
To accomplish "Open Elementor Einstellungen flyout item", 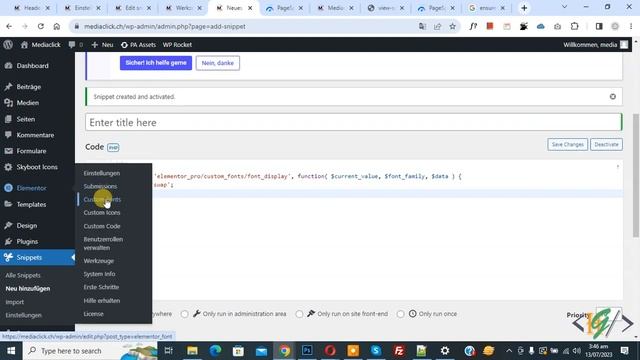I will [102, 173].
